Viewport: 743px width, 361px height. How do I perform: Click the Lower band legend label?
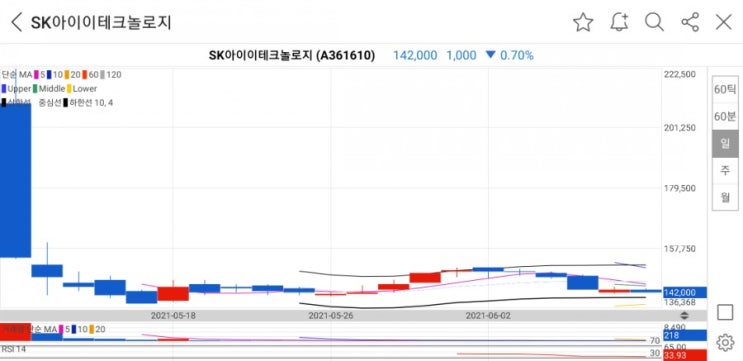point(85,89)
